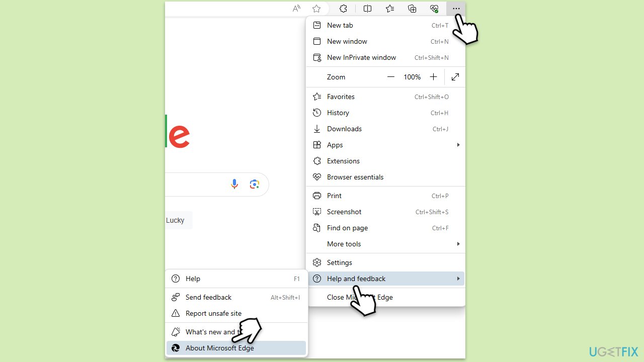Expand the More tools submenu
Screen dimensions: 644x362
[385, 244]
